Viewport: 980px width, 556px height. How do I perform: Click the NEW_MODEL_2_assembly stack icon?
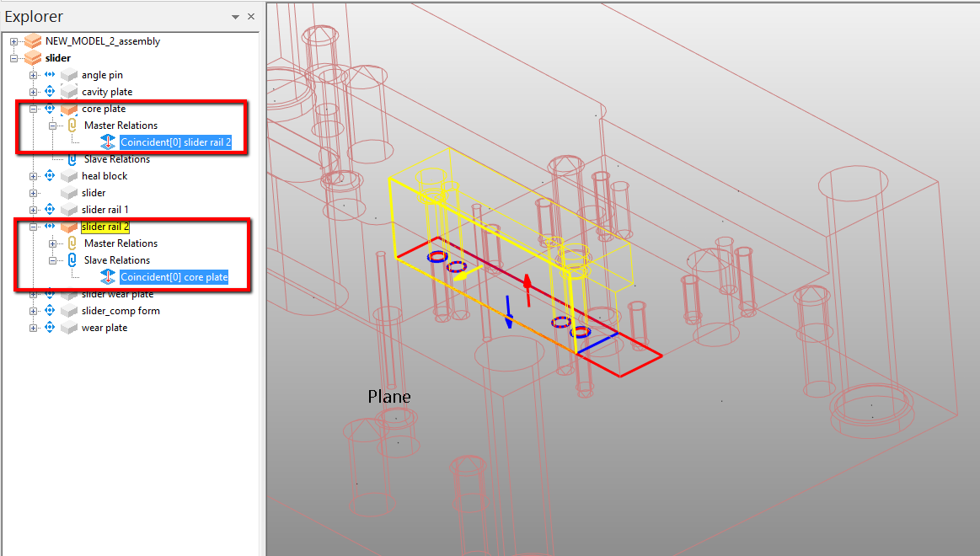pyautogui.click(x=32, y=40)
